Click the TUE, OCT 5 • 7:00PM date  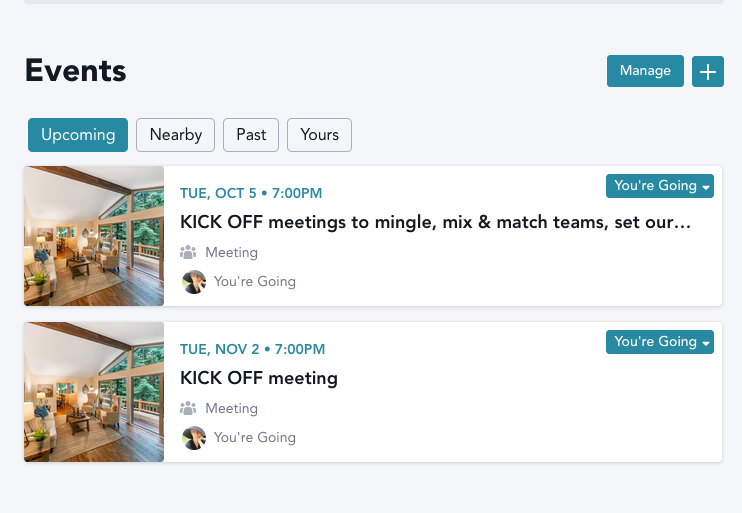(251, 193)
